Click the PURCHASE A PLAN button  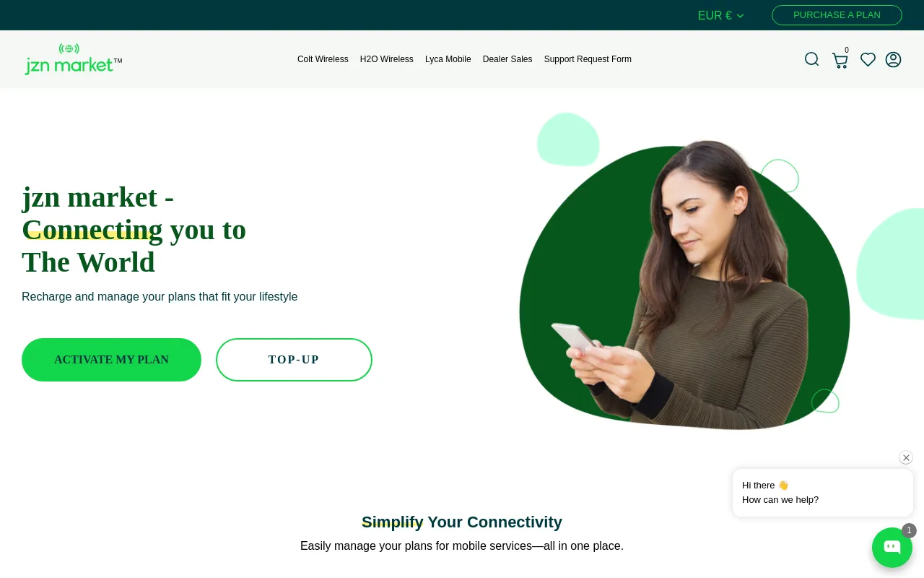tap(837, 15)
